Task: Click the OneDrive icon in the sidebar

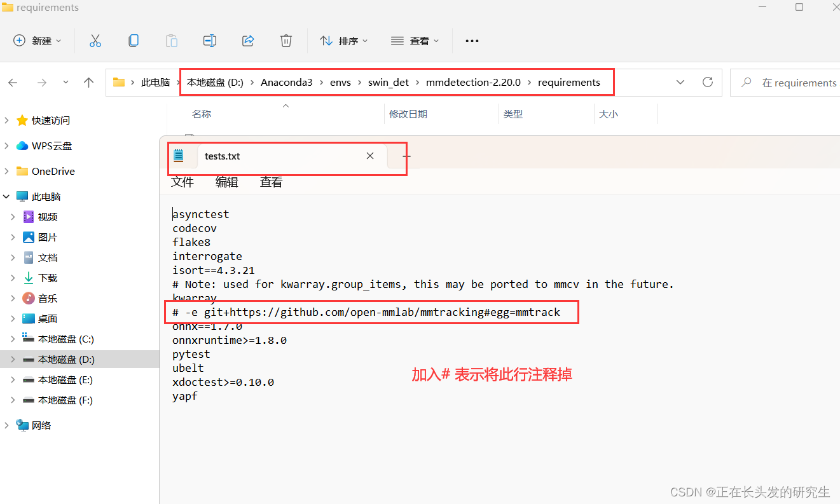Action: (x=22, y=170)
